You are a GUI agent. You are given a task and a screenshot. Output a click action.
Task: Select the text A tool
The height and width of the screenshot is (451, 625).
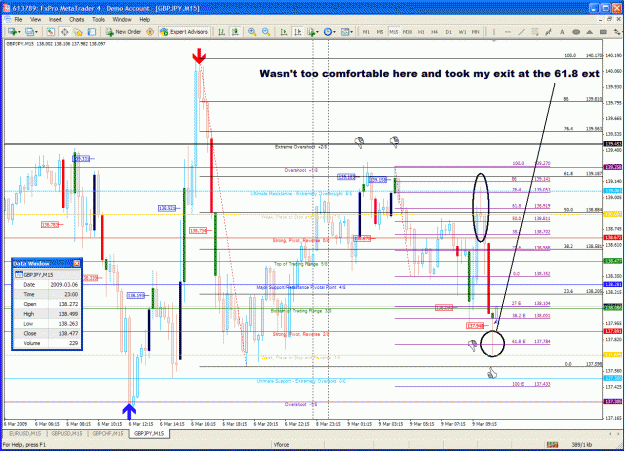[562, 32]
